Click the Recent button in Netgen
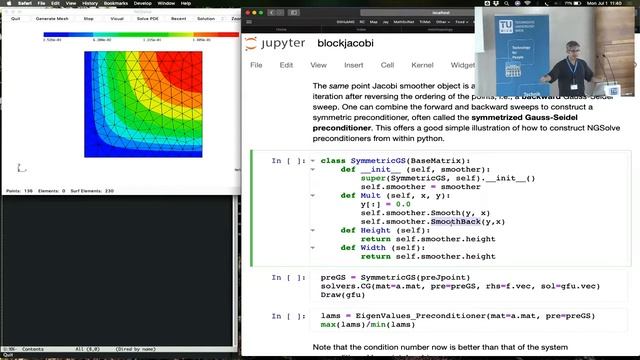 tap(178, 19)
